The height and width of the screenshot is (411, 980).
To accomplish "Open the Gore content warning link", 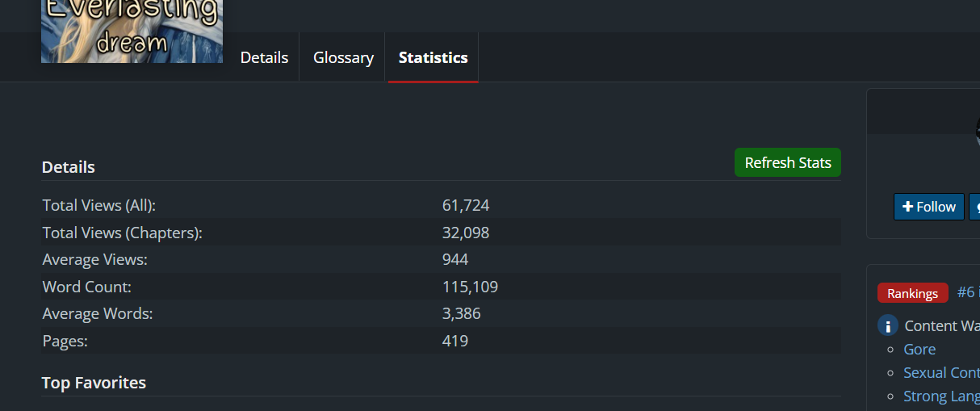I will tap(919, 349).
